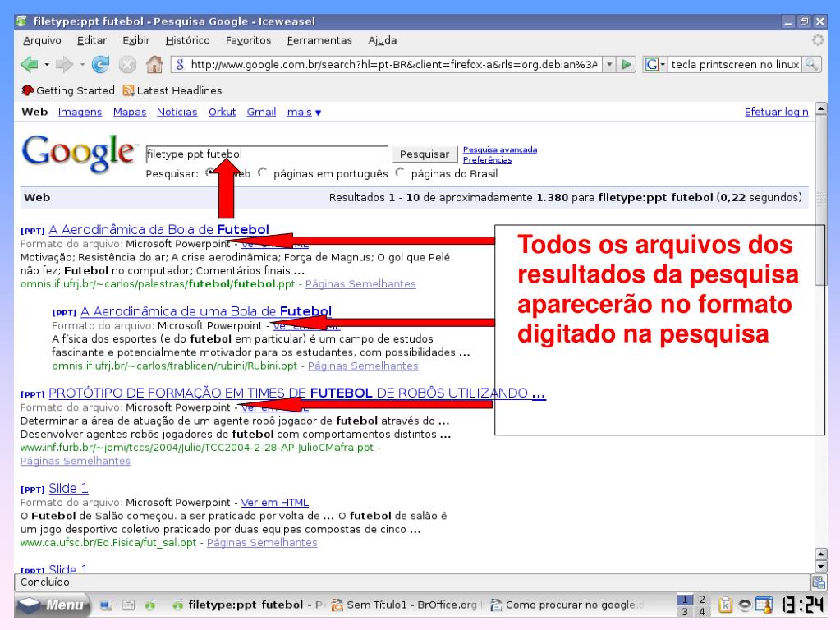Open result 'A Aerodinâmica de uma Bola de Futebol'
The image size is (840, 630).
pos(206,311)
